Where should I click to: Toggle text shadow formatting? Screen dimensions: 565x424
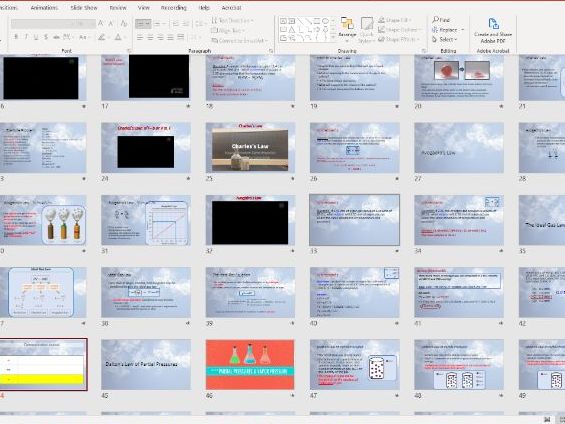(46, 37)
